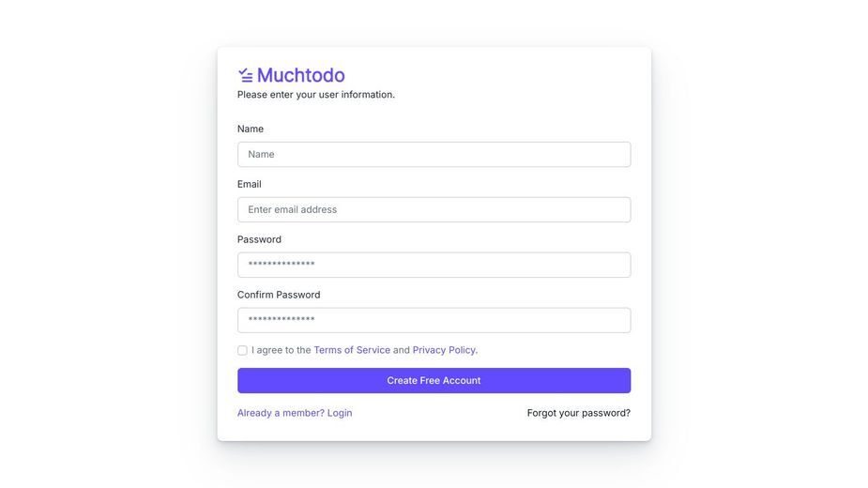Click the Create Free Account button
The height and width of the screenshot is (488, 868).
(434, 380)
